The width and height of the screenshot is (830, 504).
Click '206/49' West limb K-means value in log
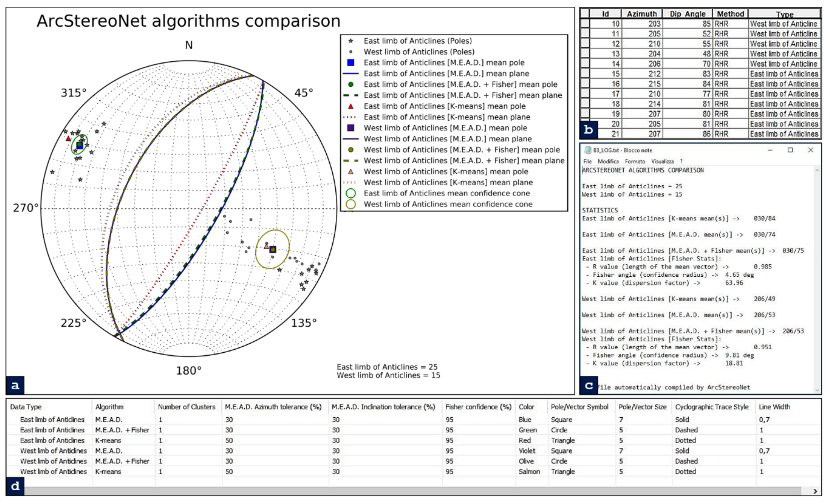(765, 299)
